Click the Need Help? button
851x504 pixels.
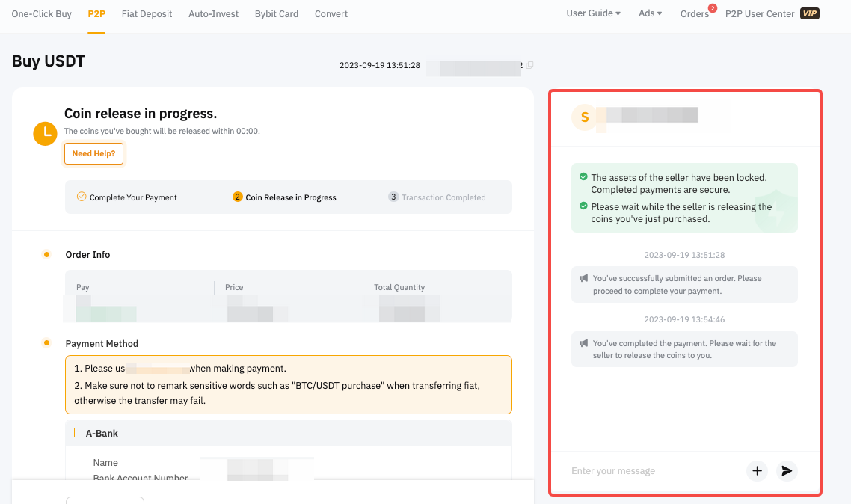pyautogui.click(x=93, y=153)
